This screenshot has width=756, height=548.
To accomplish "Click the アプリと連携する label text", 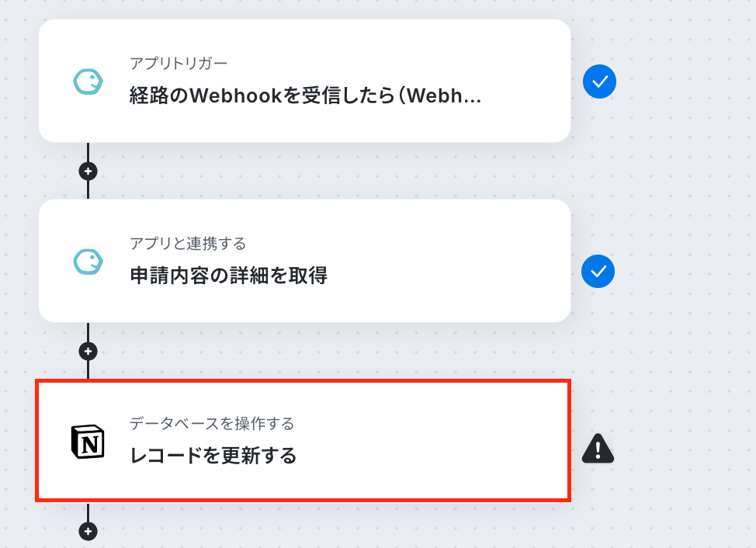I will (x=188, y=244).
